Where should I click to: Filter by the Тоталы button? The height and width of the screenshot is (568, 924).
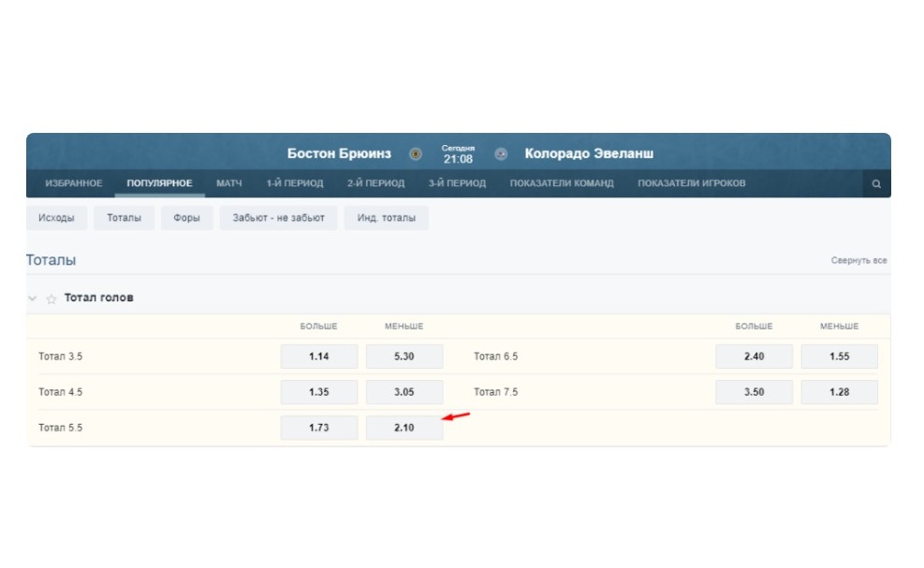pos(124,218)
